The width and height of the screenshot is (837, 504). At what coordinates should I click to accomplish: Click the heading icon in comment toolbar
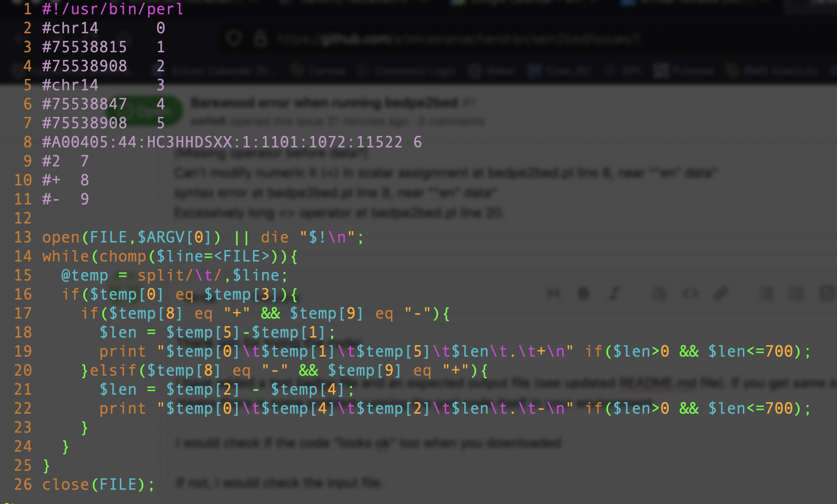pyautogui.click(x=553, y=294)
